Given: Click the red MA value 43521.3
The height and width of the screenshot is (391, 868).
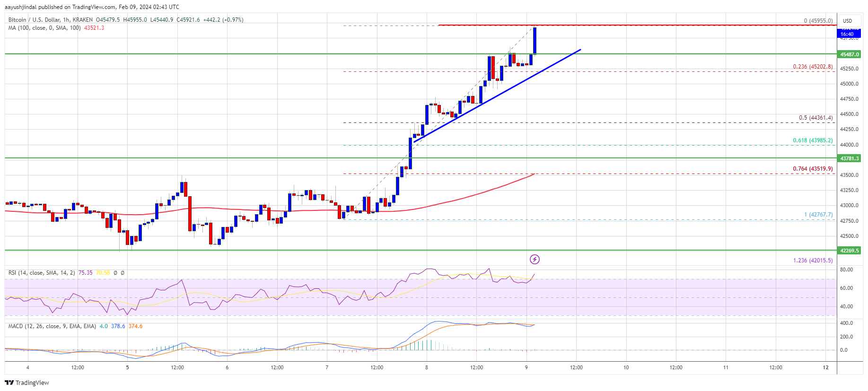Looking at the screenshot, I should (x=94, y=28).
